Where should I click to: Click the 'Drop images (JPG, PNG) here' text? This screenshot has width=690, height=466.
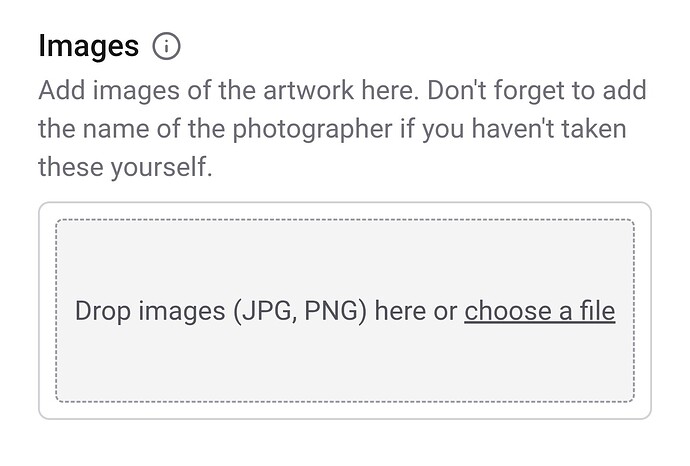point(266,311)
